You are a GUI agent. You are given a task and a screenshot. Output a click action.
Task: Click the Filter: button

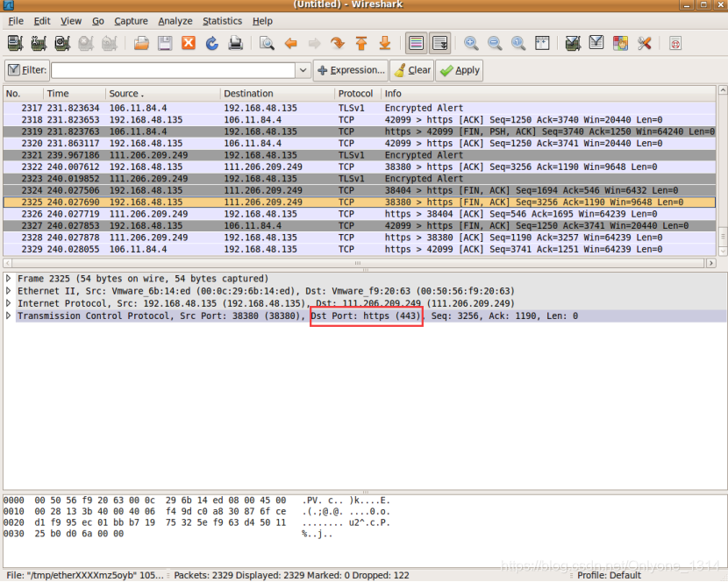coord(27,70)
